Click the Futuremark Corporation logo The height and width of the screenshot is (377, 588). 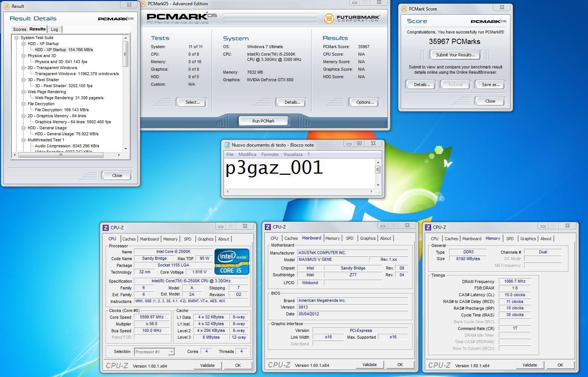tap(352, 18)
